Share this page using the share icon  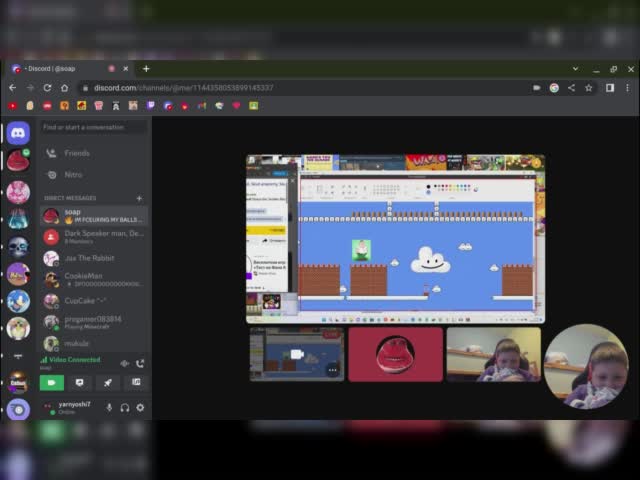point(571,88)
